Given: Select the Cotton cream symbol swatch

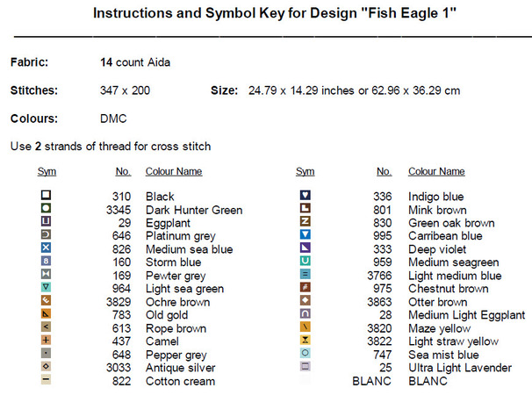Looking at the screenshot, I should tap(47, 380).
